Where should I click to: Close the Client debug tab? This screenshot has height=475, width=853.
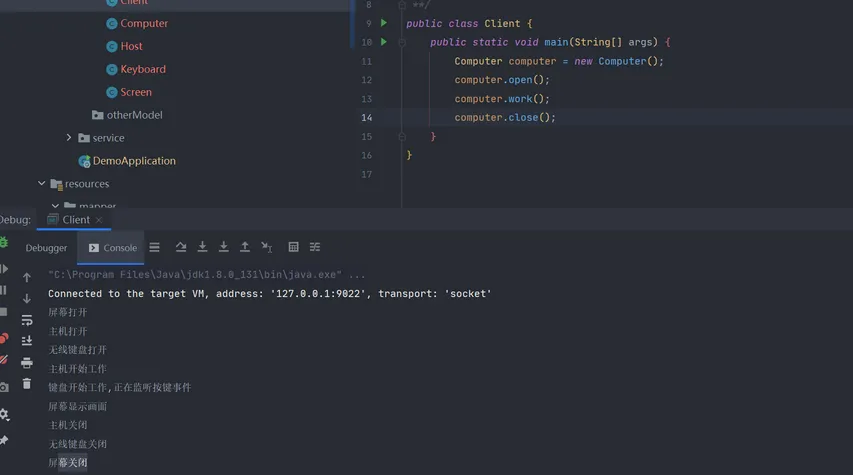[x=98, y=220]
